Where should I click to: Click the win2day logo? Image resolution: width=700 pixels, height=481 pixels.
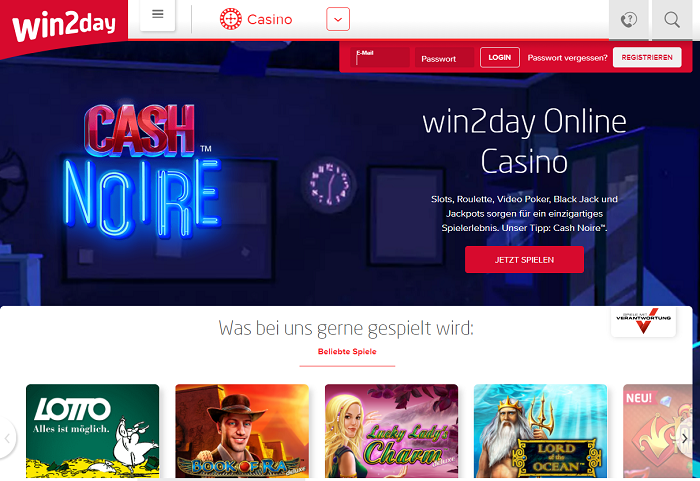coord(64,26)
